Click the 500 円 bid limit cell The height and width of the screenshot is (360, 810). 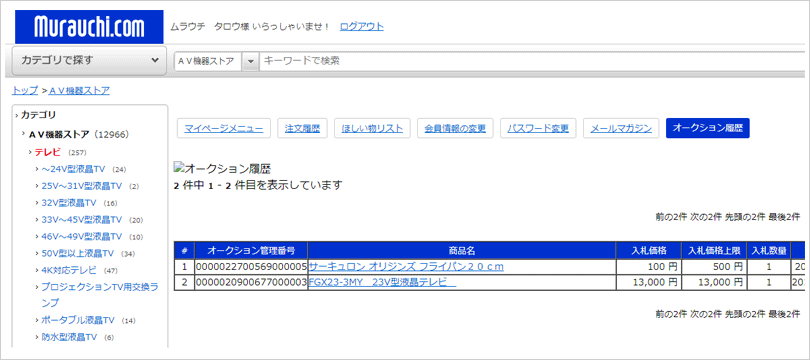(714, 267)
